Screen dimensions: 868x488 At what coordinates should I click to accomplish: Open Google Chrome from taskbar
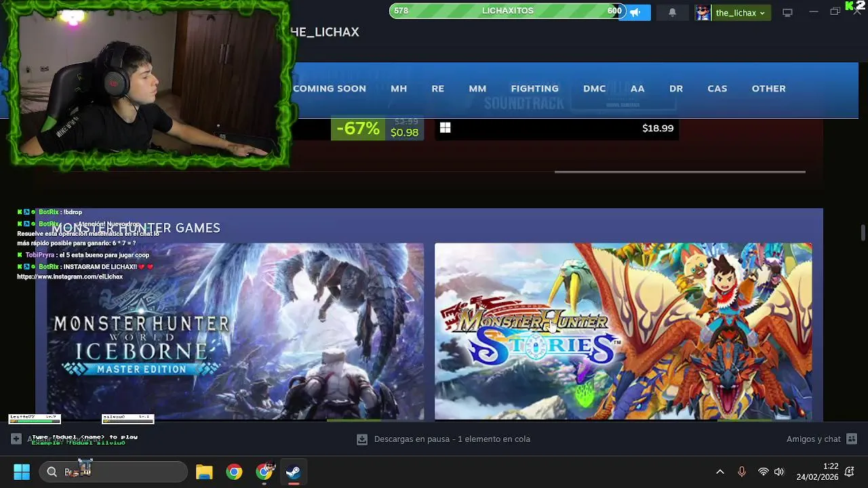(234, 472)
